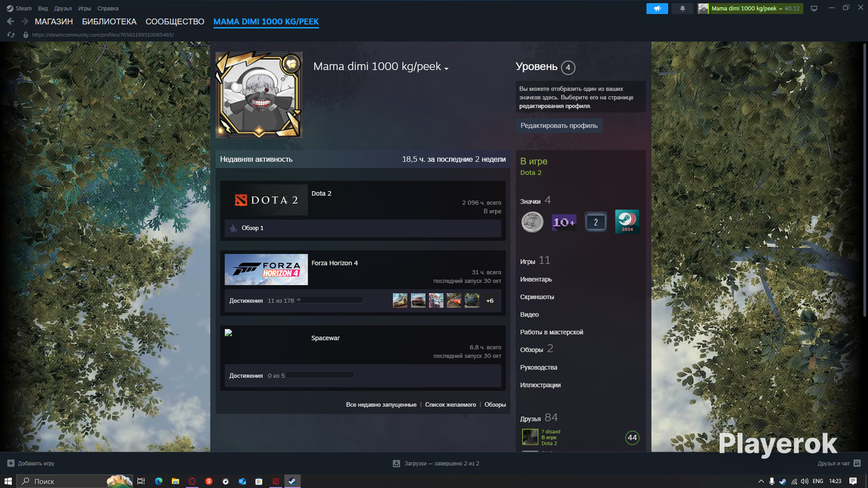
Task: Open the Dota 2 game logo banner
Action: tap(266, 200)
